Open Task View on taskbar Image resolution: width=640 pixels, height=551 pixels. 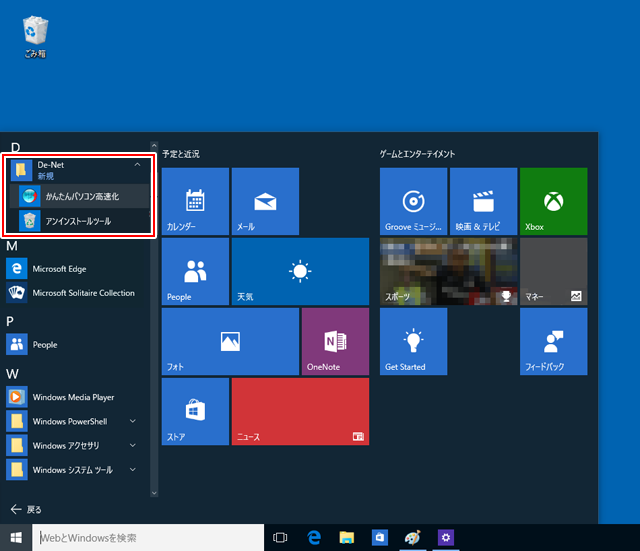click(280, 538)
